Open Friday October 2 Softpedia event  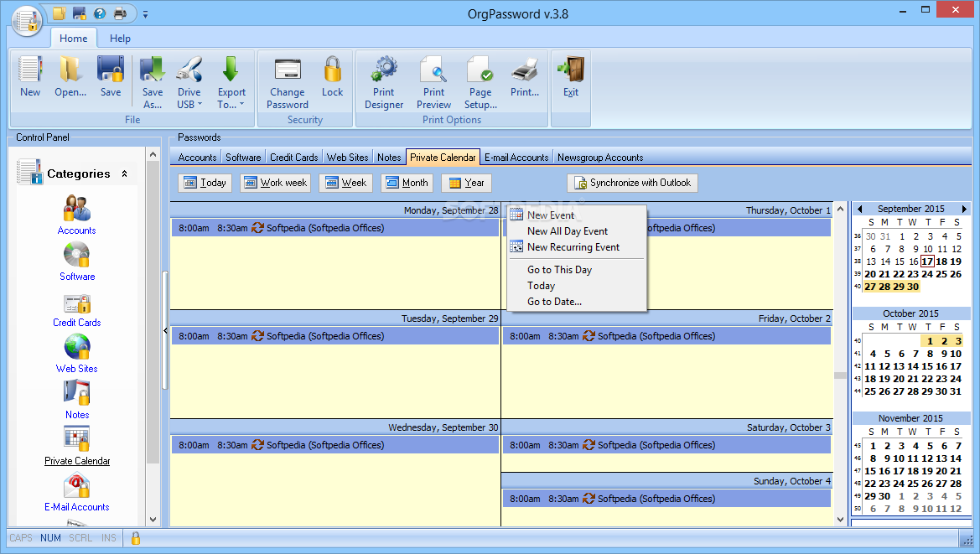(666, 336)
